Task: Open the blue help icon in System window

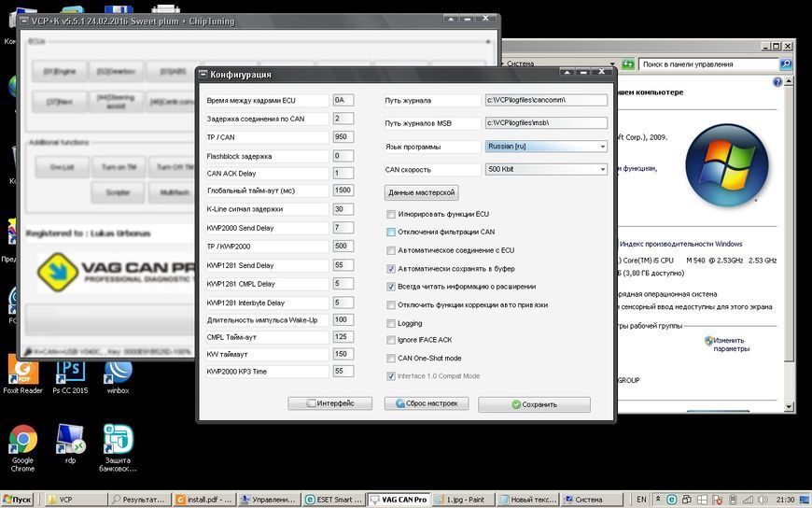Action: click(x=777, y=82)
